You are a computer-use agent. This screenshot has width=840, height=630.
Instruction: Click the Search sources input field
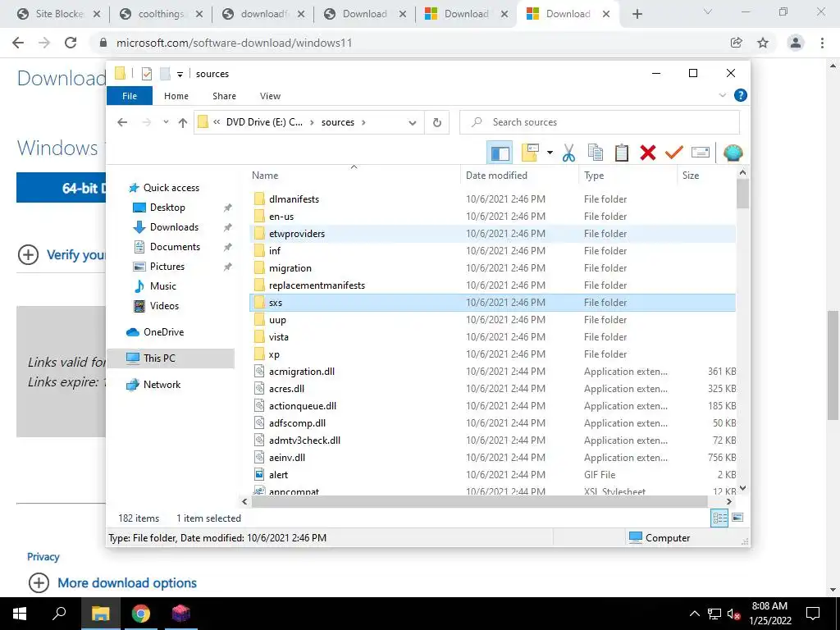600,122
